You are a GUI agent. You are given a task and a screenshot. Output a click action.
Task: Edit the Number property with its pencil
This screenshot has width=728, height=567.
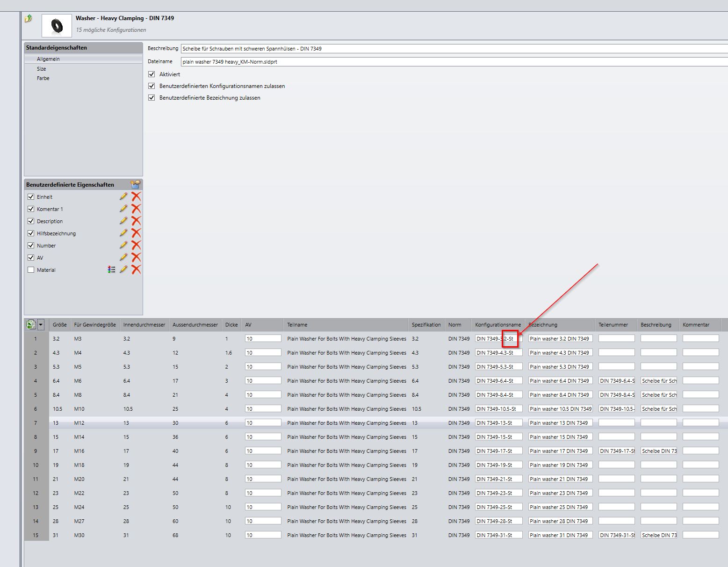(123, 245)
